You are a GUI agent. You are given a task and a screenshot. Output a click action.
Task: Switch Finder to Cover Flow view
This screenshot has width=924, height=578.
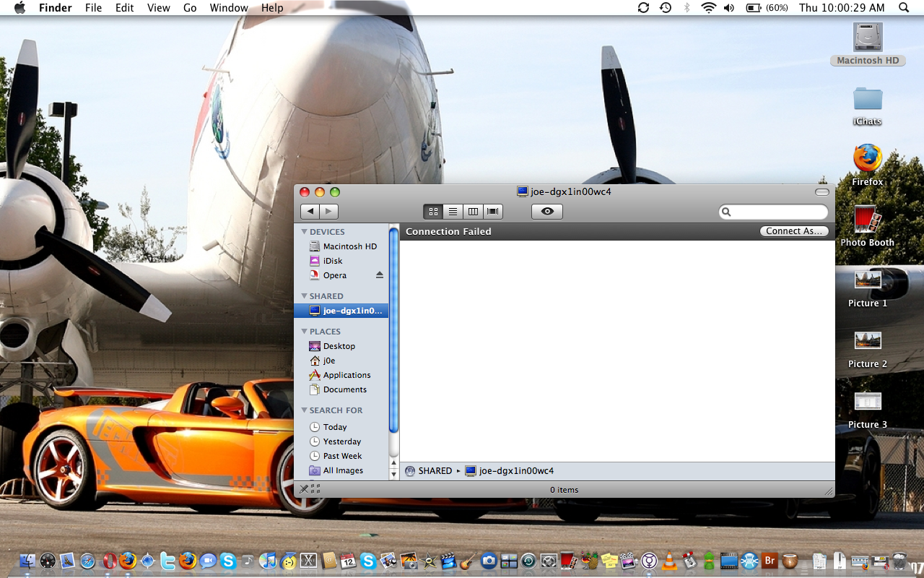pos(493,212)
